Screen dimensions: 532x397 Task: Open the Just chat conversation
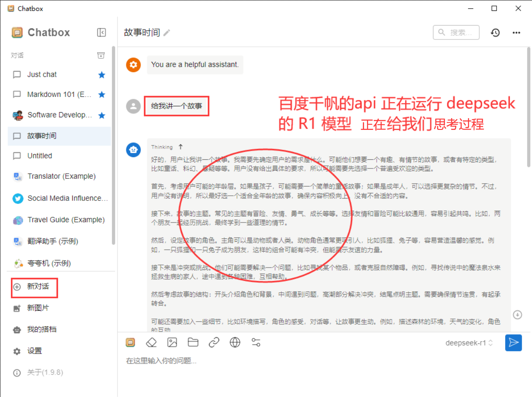coord(59,74)
